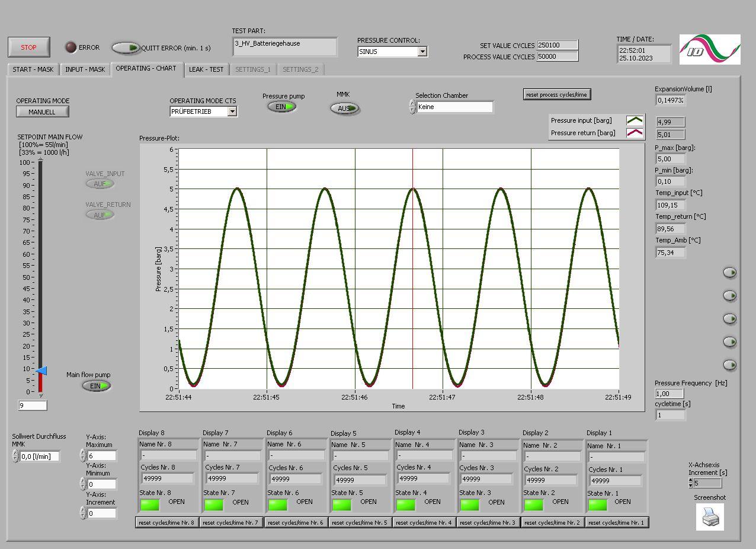Click the TEST PART name field
Image resolution: width=756 pixels, height=549 pixels.
pyautogui.click(x=285, y=46)
